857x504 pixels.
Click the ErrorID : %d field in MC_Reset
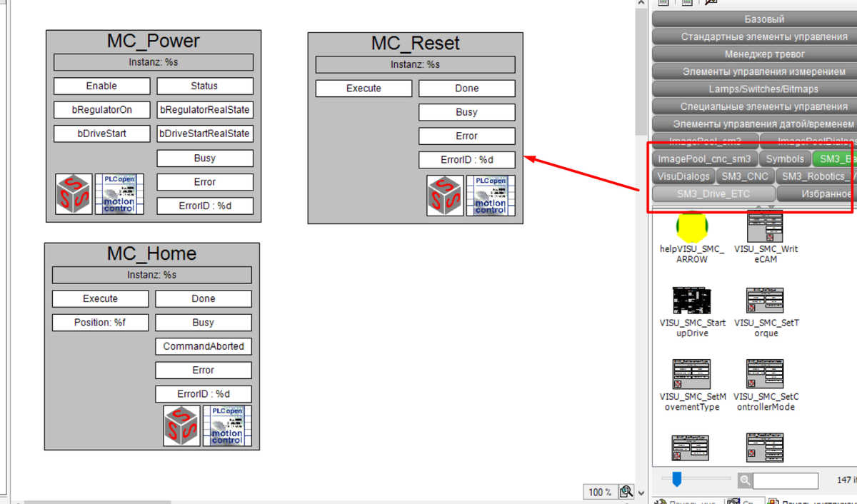(466, 160)
